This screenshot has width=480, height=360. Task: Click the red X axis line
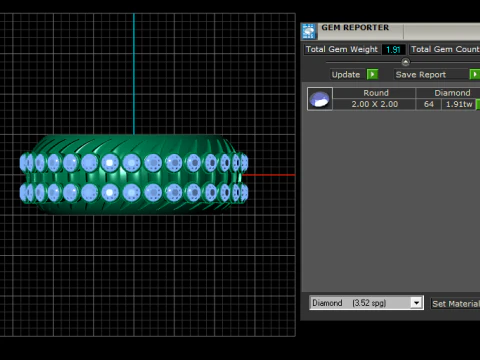(x=268, y=175)
